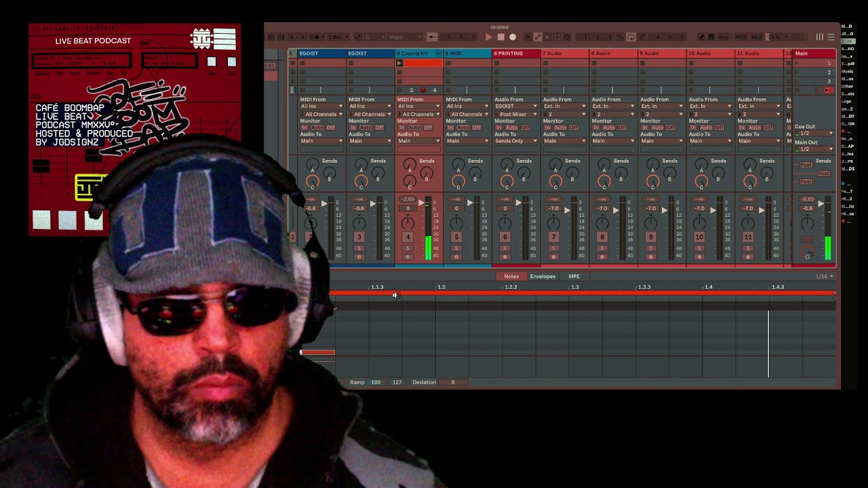This screenshot has width=868, height=488.
Task: Click the Main track pan knob
Action: pos(807,223)
